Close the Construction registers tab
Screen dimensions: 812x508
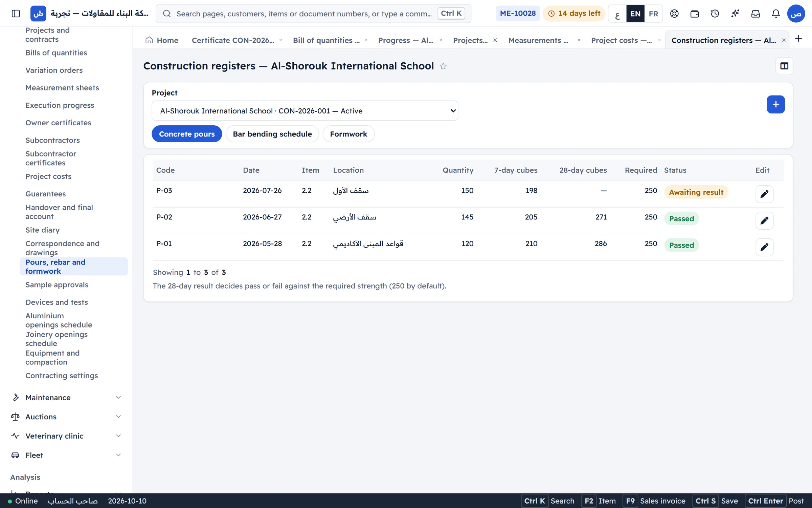(x=784, y=40)
